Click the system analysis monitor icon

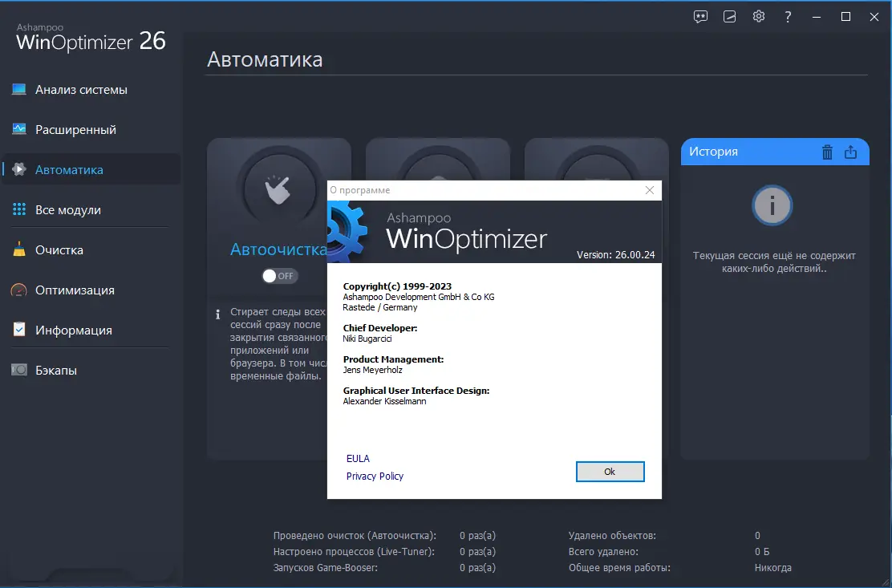click(18, 89)
